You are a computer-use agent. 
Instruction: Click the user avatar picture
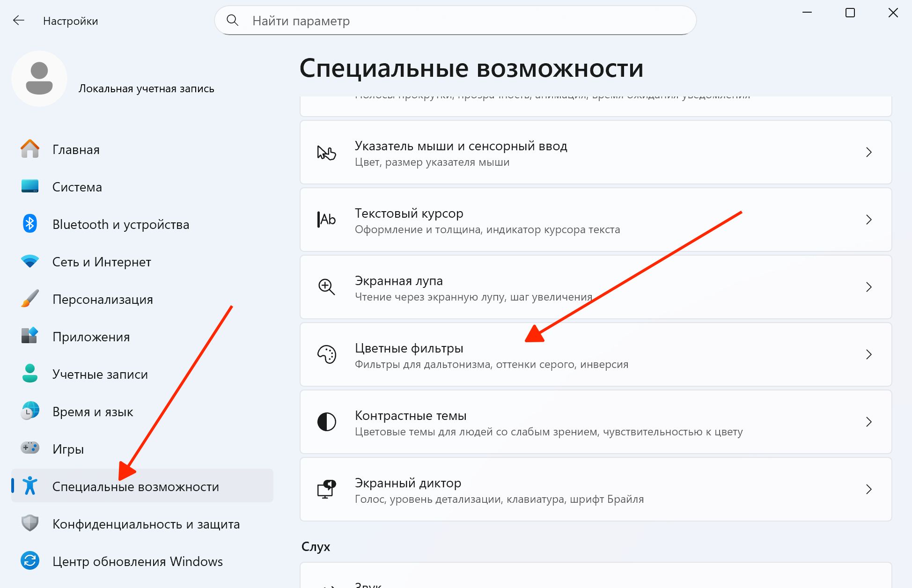[39, 79]
